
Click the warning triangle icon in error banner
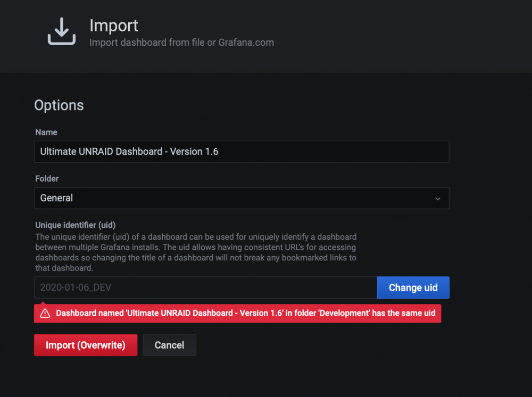45,313
